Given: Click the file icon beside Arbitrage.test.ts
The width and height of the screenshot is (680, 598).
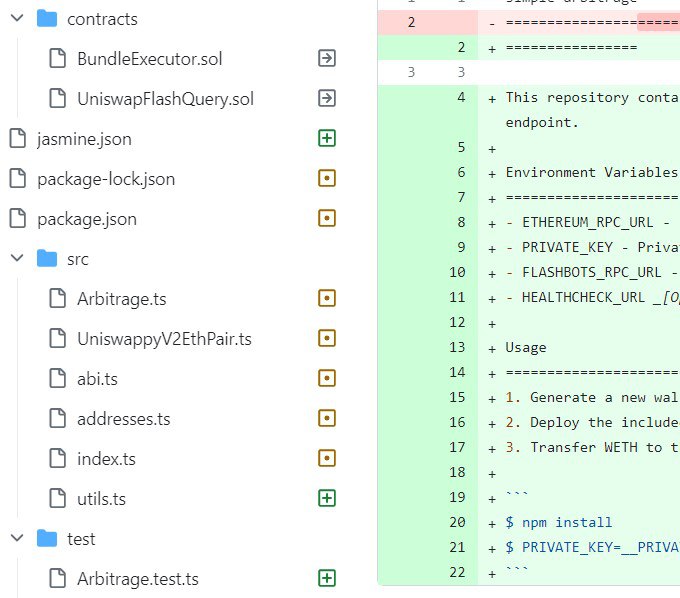Looking at the screenshot, I should click(x=58, y=578).
